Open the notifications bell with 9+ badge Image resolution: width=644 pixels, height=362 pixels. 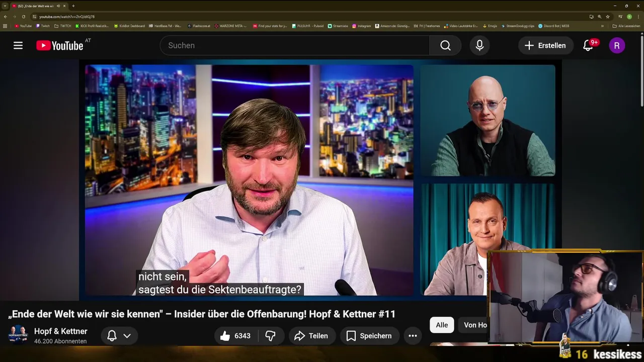tap(588, 45)
